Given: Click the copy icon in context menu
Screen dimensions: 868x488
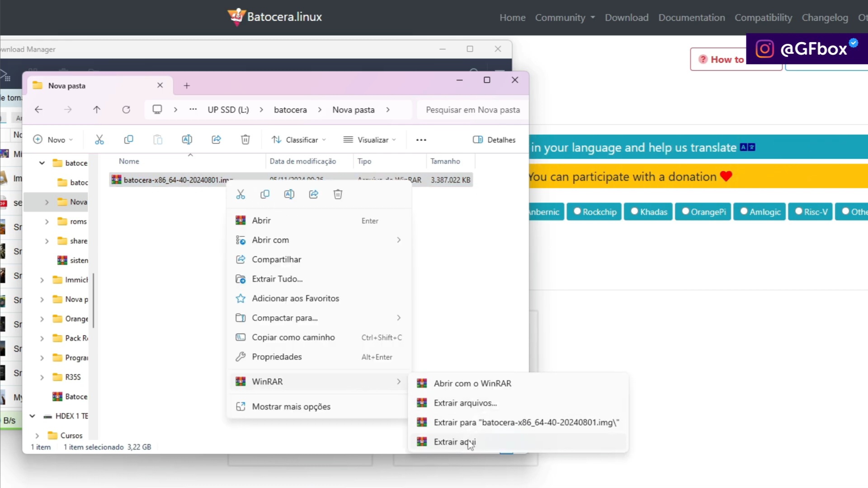Looking at the screenshot, I should (x=265, y=194).
